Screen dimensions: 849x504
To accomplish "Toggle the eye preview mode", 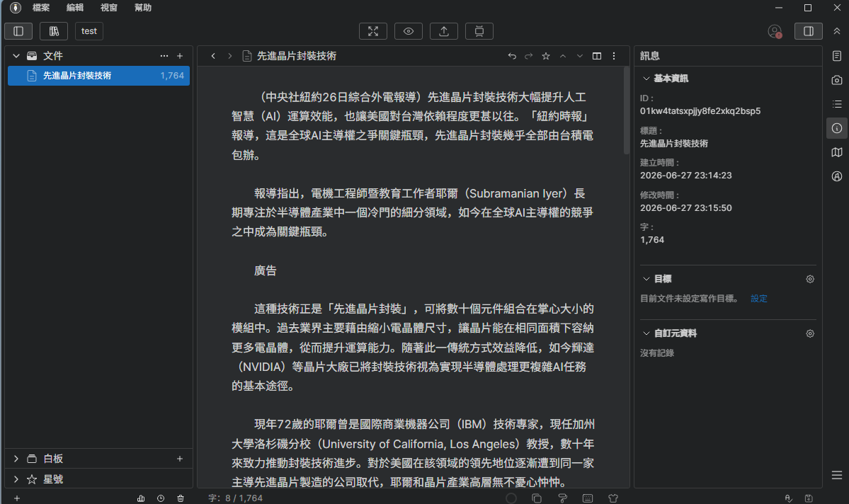I will click(x=409, y=31).
